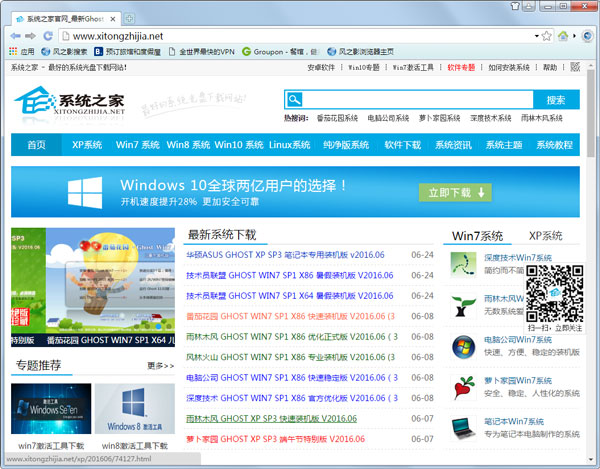The image size is (600, 469).
Task: Click the browser back arrow
Action: coord(15,36)
